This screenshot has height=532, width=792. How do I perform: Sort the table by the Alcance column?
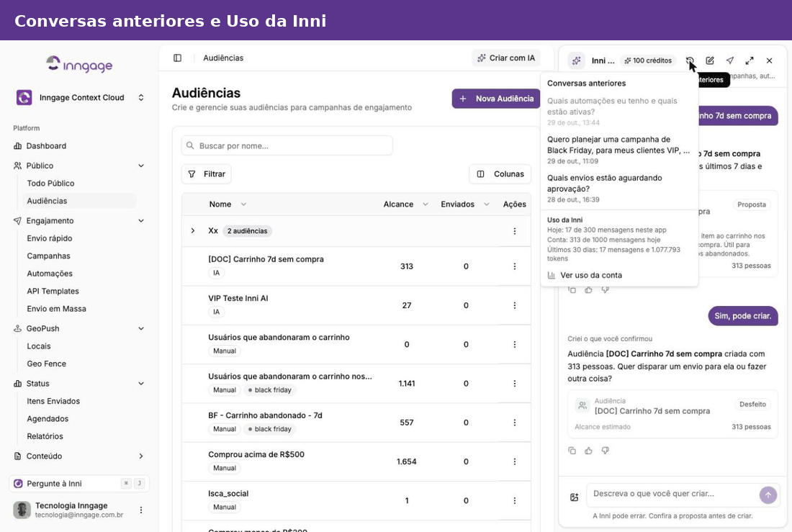click(405, 204)
